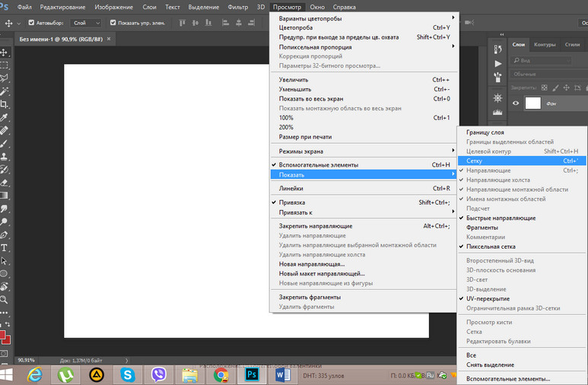
Task: Select the Rectangular Marquee tool
Action: click(x=4, y=65)
